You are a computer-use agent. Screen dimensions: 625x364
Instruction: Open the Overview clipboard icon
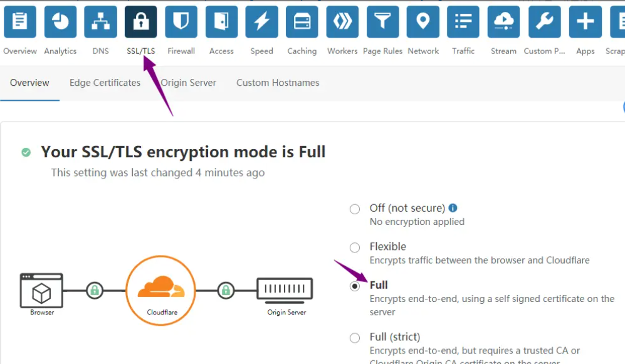pos(20,21)
